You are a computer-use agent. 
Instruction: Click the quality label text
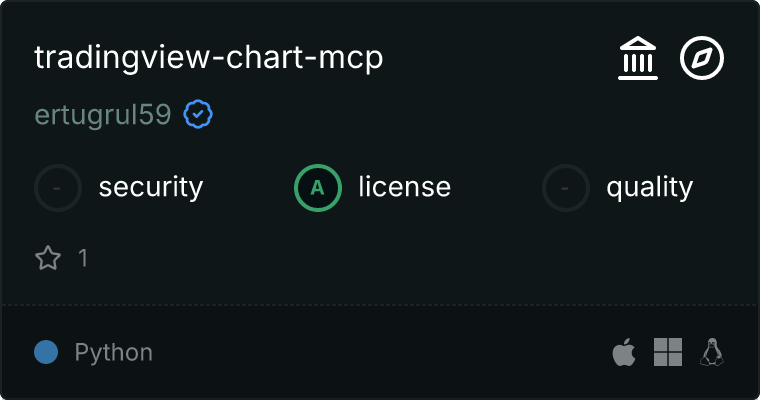click(650, 187)
